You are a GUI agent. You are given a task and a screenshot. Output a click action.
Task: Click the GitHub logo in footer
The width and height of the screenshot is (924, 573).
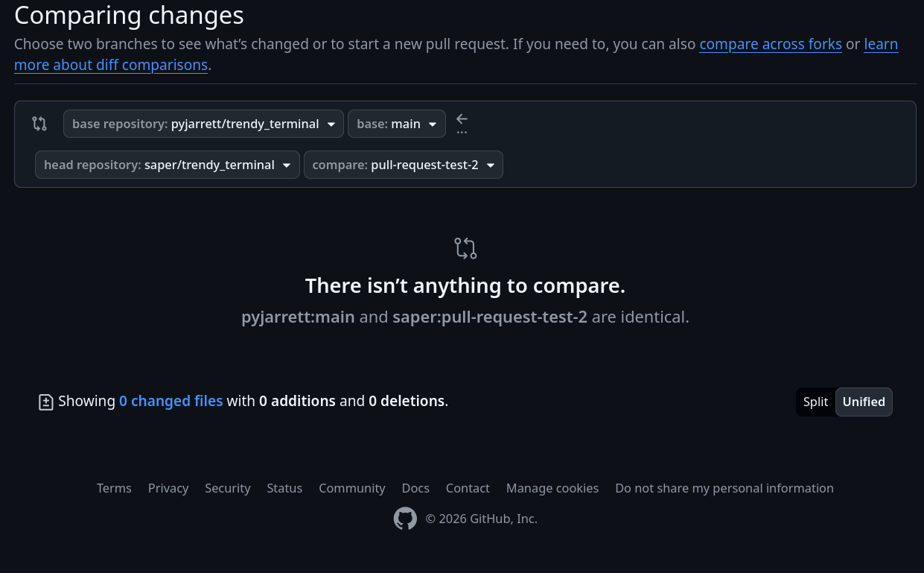coord(405,519)
